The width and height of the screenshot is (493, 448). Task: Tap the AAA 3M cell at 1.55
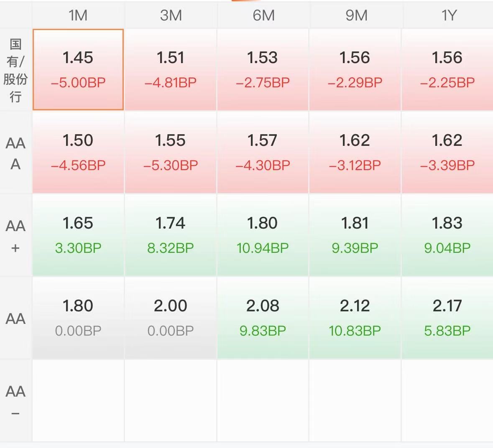[x=171, y=153]
